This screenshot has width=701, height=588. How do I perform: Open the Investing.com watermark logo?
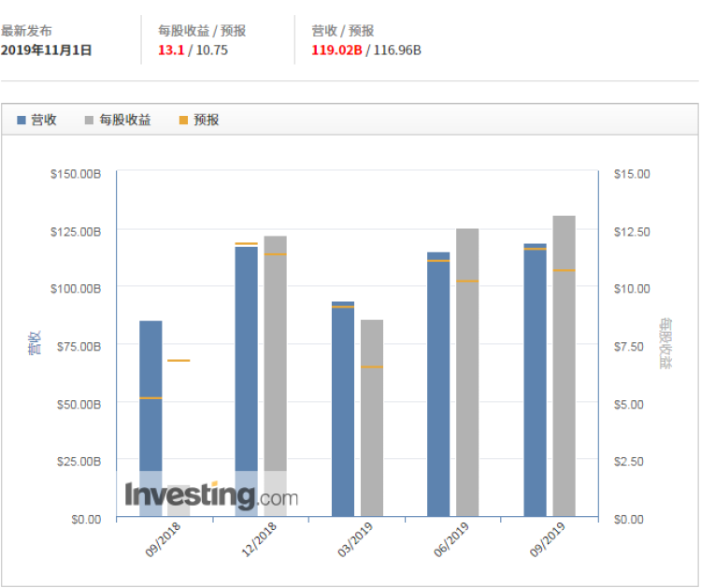(211, 495)
